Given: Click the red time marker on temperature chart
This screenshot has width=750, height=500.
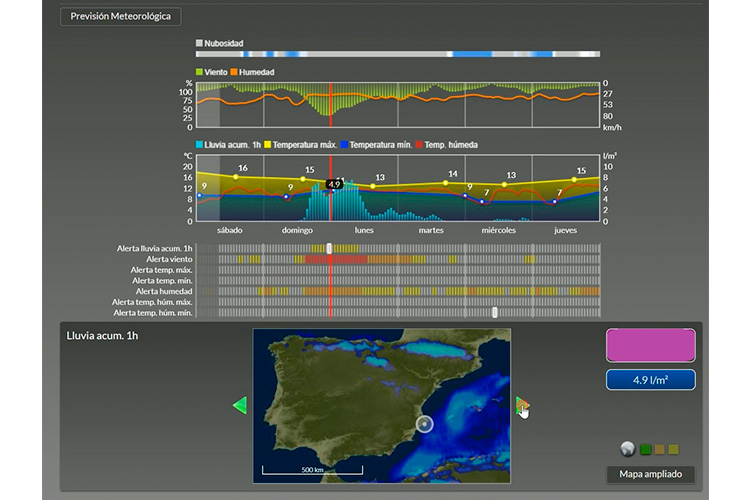Looking at the screenshot, I should click(330, 200).
